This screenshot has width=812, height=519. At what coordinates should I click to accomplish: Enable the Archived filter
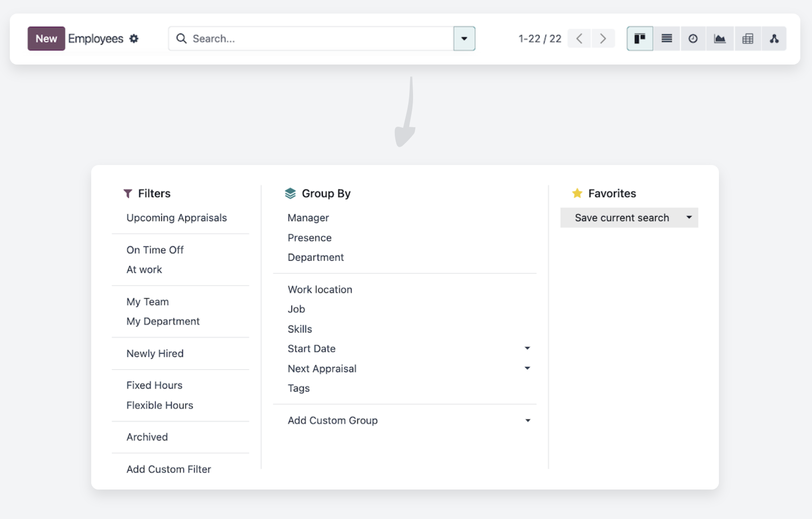pos(147,437)
